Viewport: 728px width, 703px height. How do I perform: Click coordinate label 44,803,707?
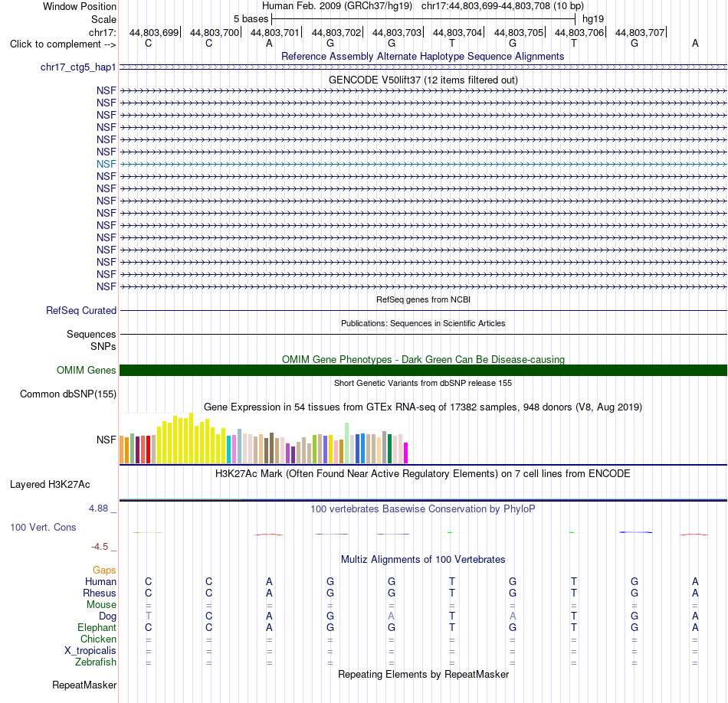[640, 32]
